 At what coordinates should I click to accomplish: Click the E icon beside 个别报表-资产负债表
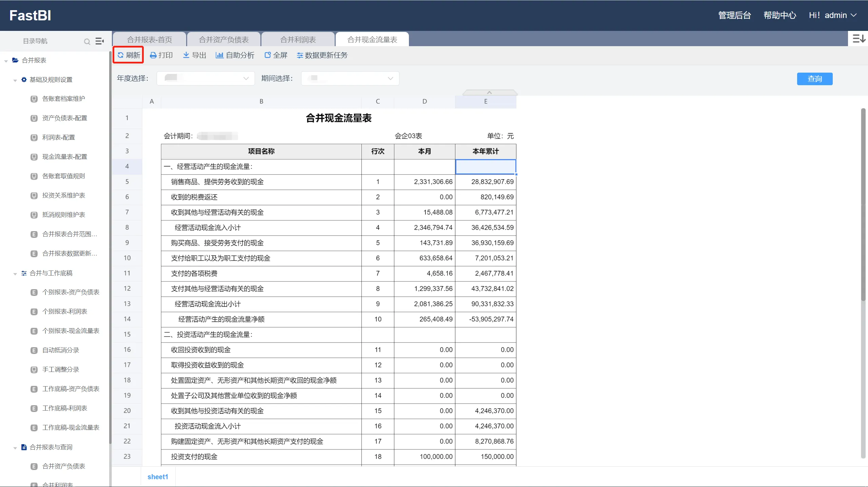pyautogui.click(x=34, y=292)
